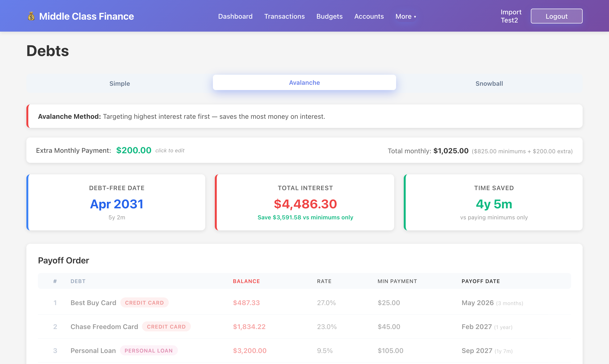Click the Total Interest card
Image resolution: width=609 pixels, height=364 pixels.
point(305,202)
